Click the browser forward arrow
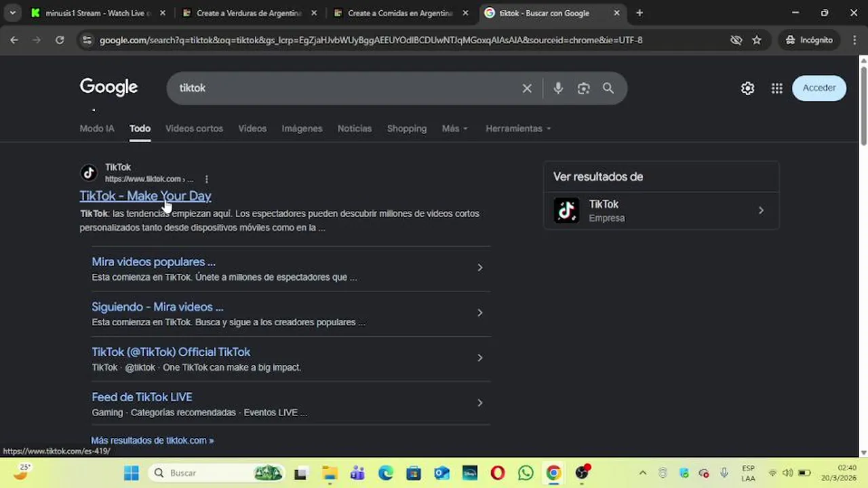Viewport: 868px width, 488px height. pos(37,40)
